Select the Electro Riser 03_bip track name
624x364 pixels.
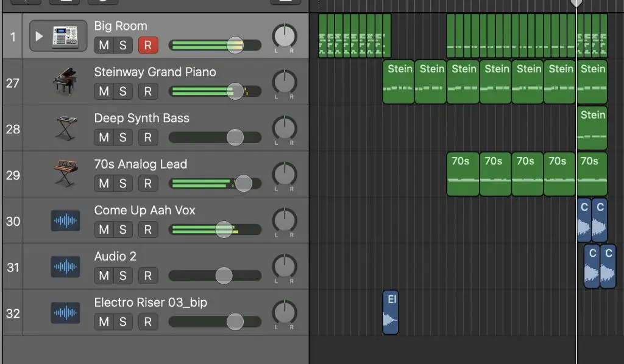click(x=151, y=303)
